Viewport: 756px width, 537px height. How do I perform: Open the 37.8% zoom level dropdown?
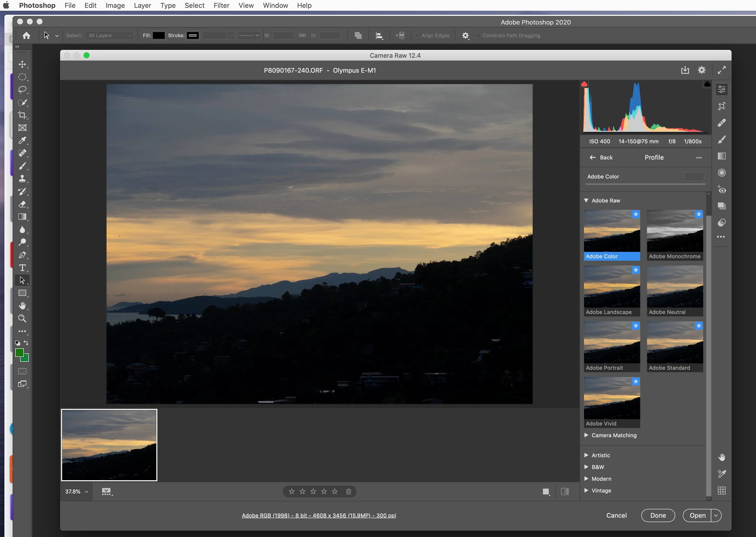coord(77,492)
